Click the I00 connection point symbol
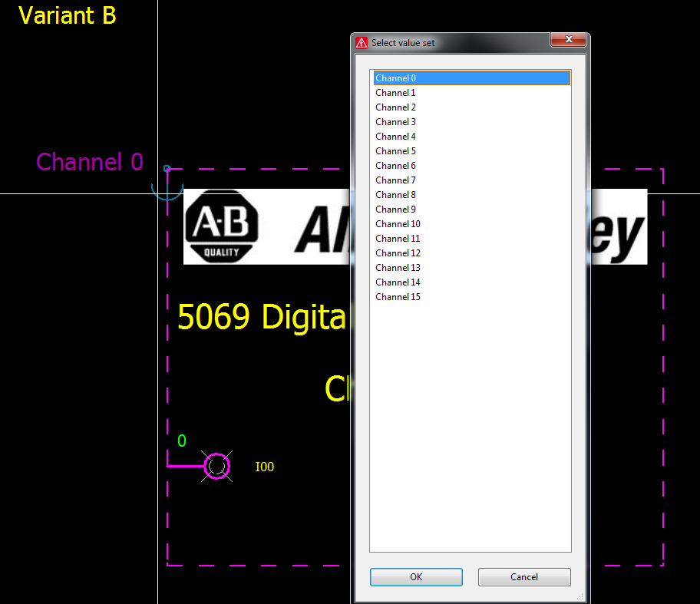Viewport: 700px width, 604px height. pyautogui.click(x=264, y=467)
